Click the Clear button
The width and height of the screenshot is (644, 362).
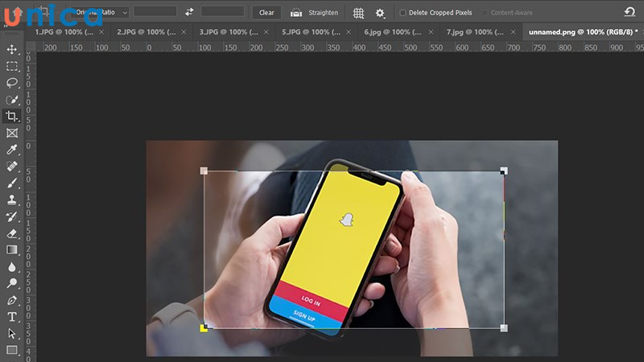coord(266,13)
